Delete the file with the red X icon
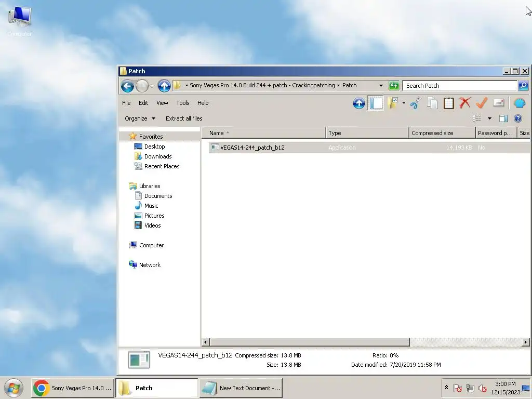Viewport: 532px width, 399px height. tap(465, 103)
